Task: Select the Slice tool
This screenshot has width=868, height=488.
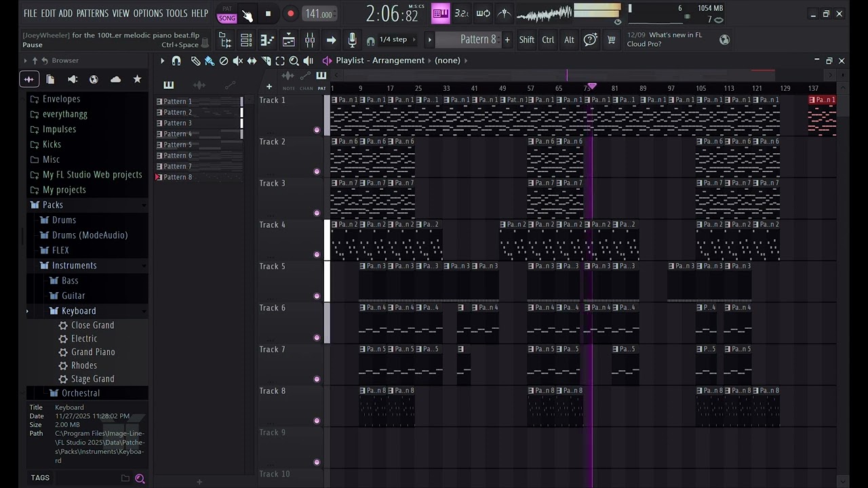Action: (x=266, y=61)
